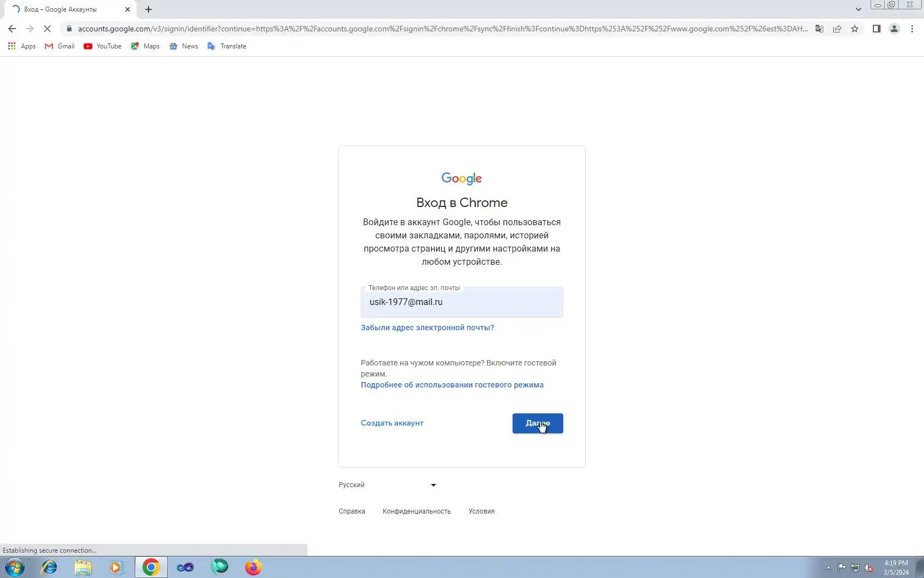This screenshot has width=924, height=578.
Task: Open the Chrome profile avatar
Action: [x=894, y=29]
